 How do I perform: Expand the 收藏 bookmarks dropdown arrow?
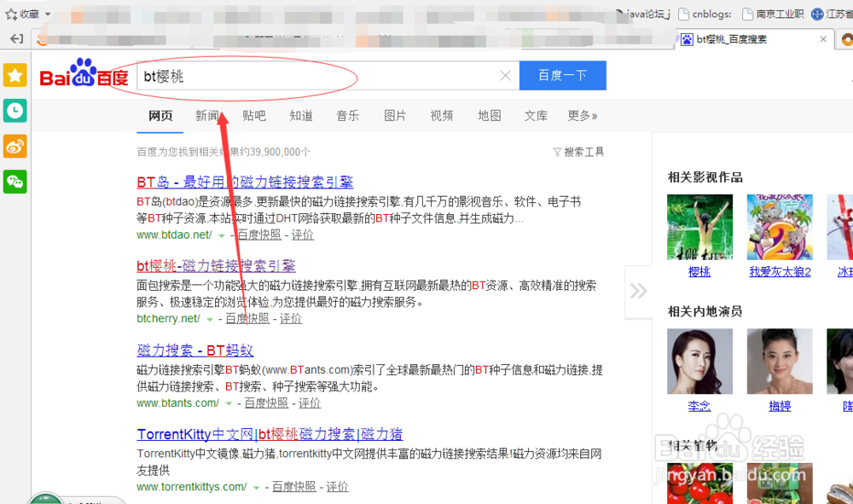click(48, 14)
